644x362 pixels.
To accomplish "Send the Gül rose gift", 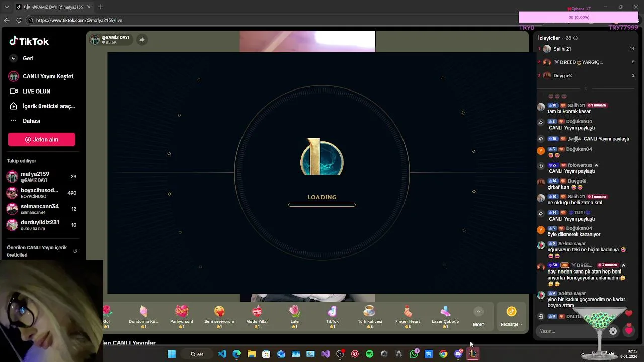I will tap(107, 317).
